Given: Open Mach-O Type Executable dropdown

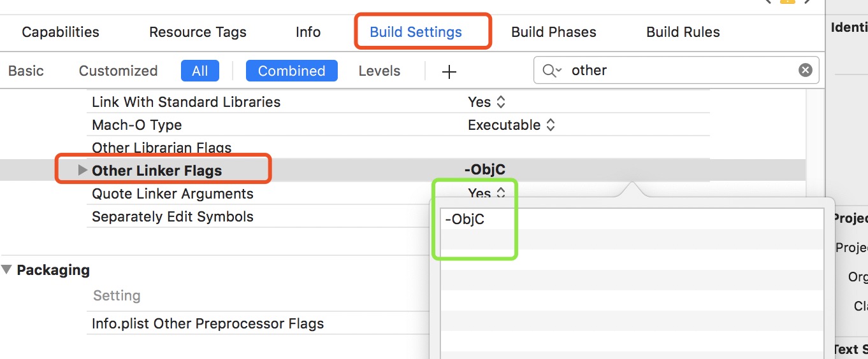Looking at the screenshot, I should click(511, 125).
